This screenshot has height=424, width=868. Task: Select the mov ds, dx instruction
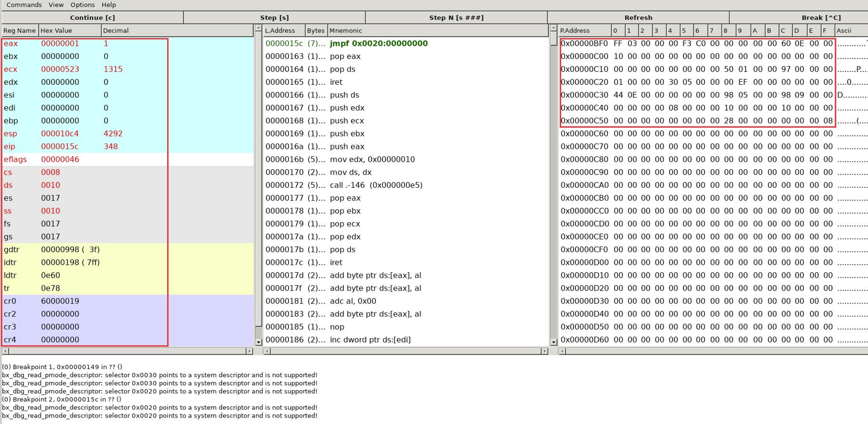pyautogui.click(x=405, y=172)
